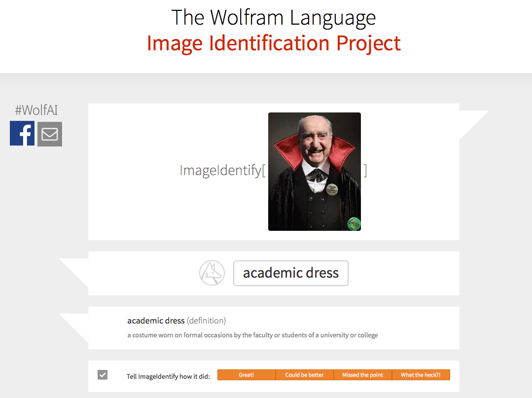Click the ImageIdentify[ function text
Image resolution: width=532 pixels, height=398 pixels.
[x=222, y=170]
